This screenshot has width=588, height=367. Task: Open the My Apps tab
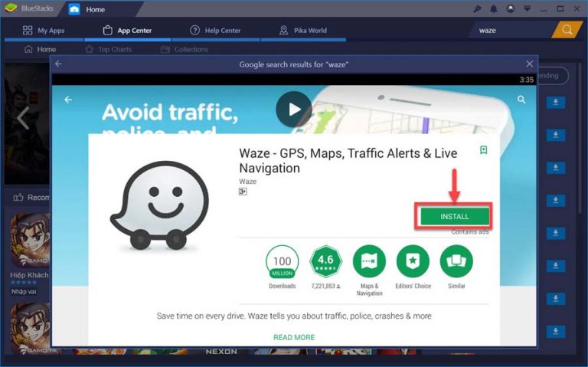[44, 31]
